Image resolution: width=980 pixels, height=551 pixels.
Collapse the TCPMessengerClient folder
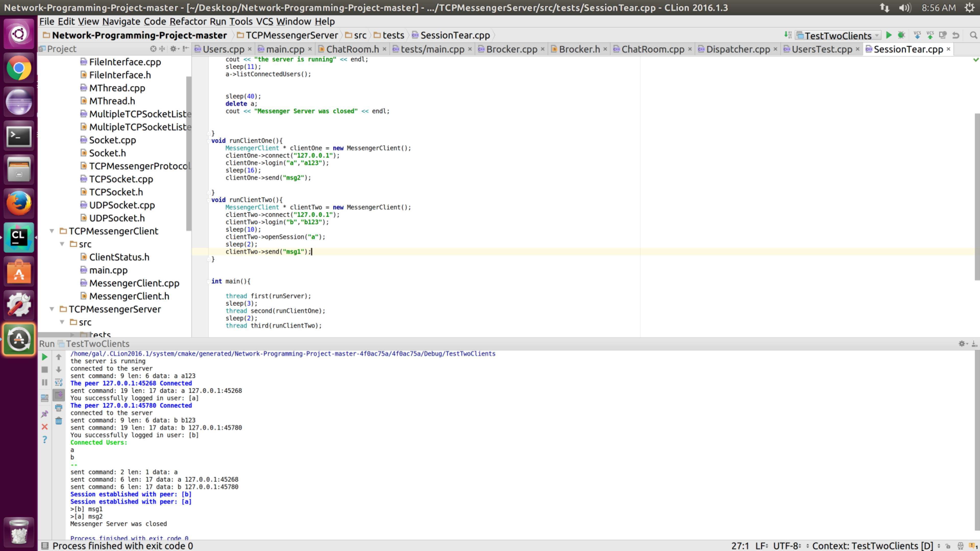point(52,231)
